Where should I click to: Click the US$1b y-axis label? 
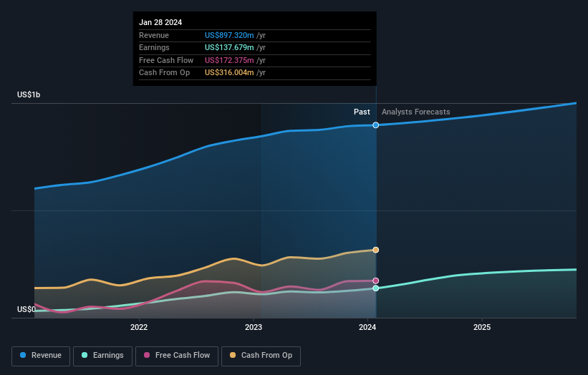pos(29,94)
